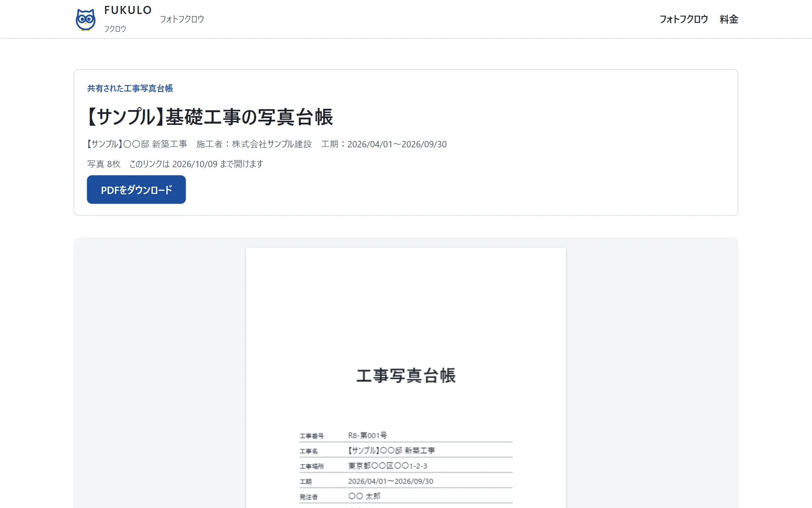The height and width of the screenshot is (508, 812).
Task: Click the 写真 8枚 count text
Action: tap(104, 164)
